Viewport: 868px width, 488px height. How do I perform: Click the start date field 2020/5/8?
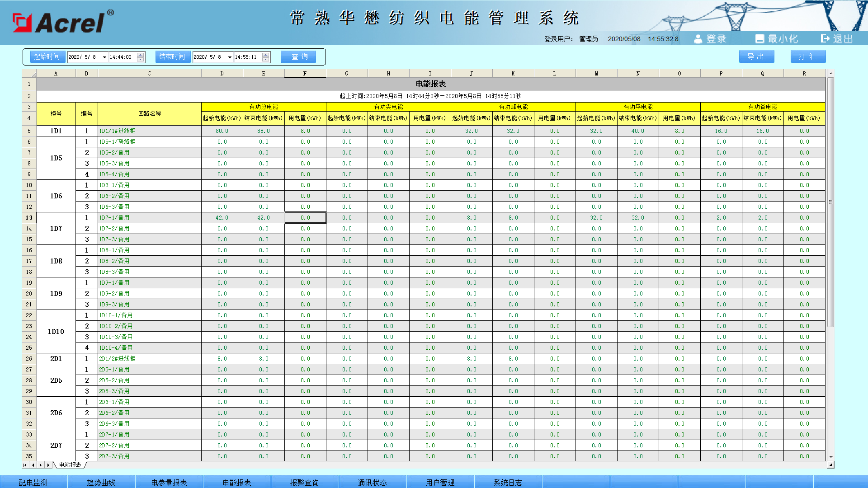point(85,57)
